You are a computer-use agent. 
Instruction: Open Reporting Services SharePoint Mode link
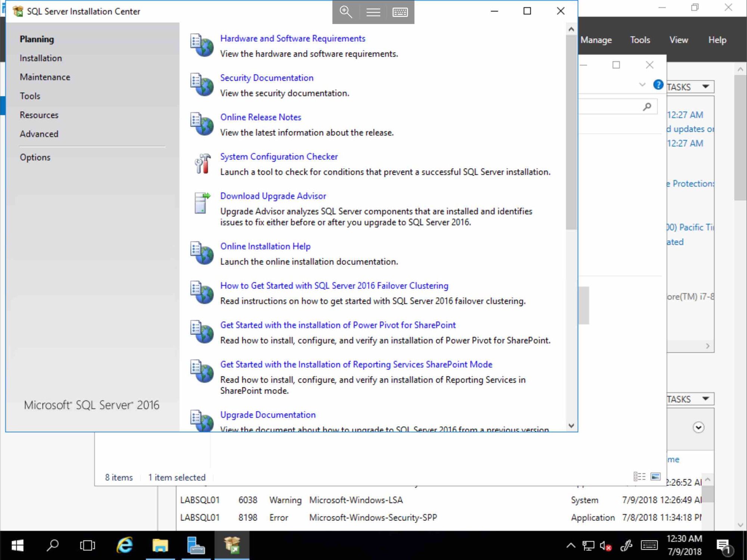(356, 365)
